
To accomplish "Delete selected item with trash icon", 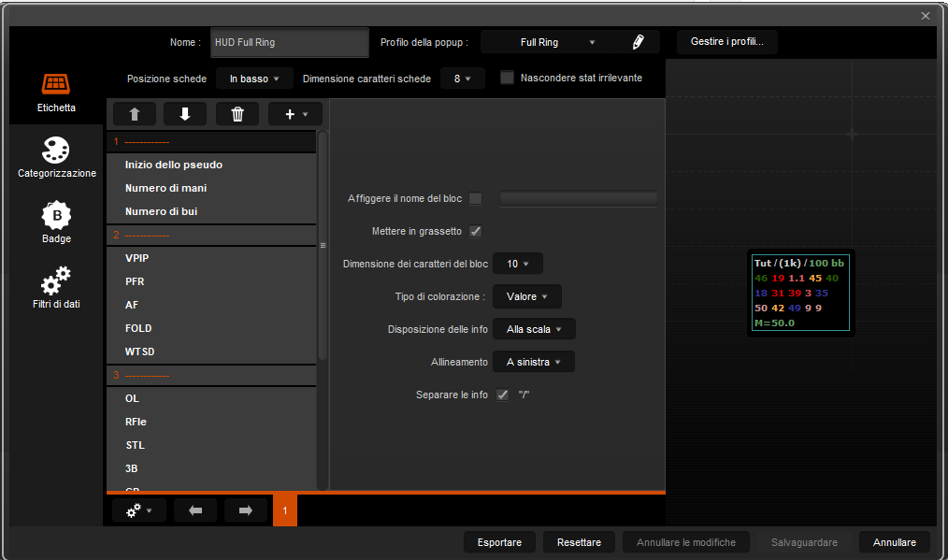I will click(237, 114).
